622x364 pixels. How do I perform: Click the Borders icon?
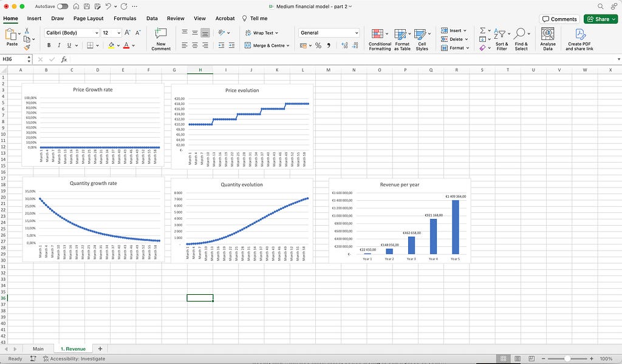click(90, 45)
